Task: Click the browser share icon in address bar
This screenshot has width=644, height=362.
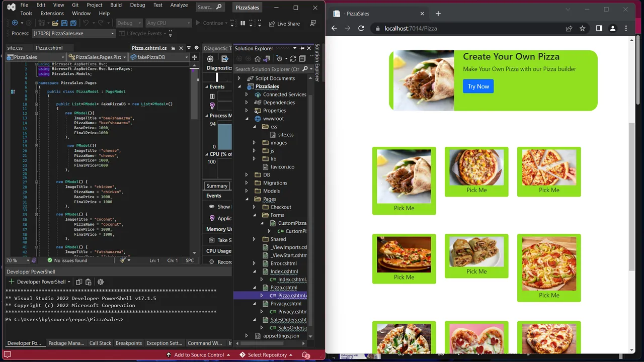Action: click(569, 29)
